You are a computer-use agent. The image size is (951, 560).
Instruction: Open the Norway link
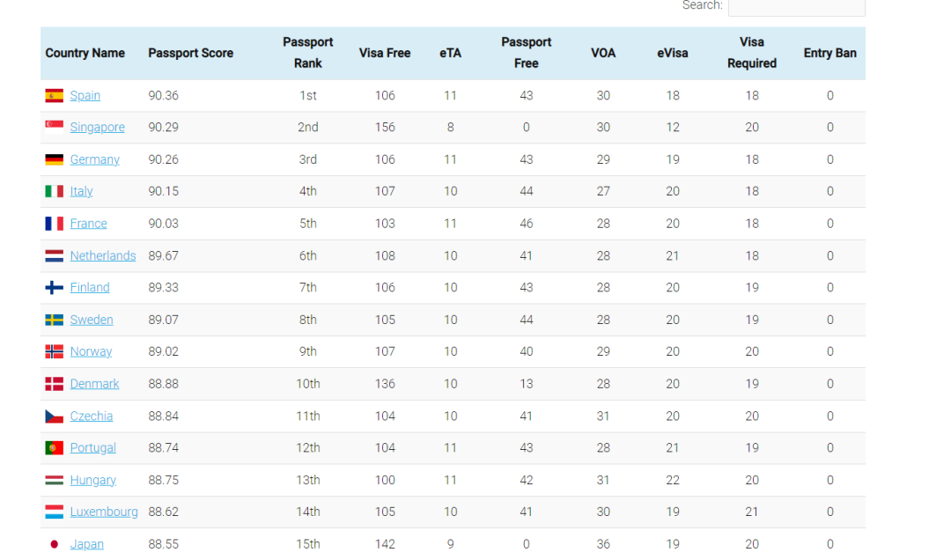(91, 352)
